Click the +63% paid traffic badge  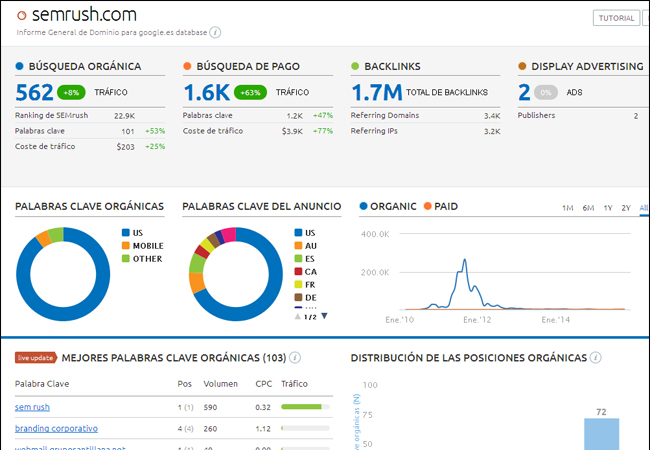pyautogui.click(x=250, y=92)
